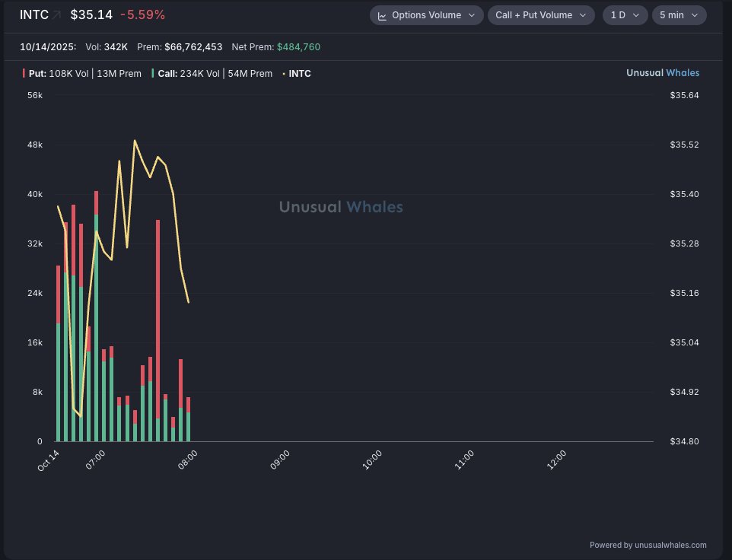Click the tallest red put volume bar
The width and height of the screenshot is (732, 560).
158,304
